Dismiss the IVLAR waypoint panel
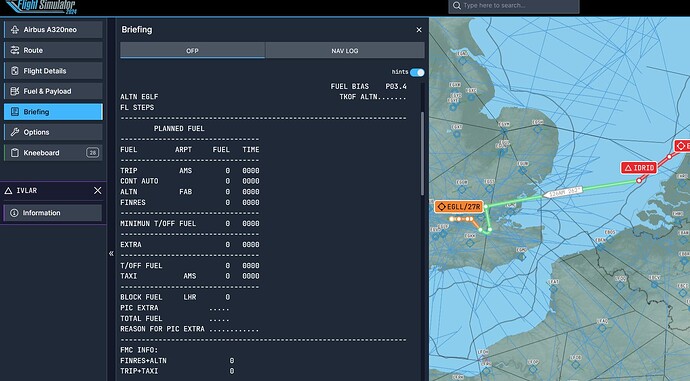The height and width of the screenshot is (381, 690). point(98,190)
